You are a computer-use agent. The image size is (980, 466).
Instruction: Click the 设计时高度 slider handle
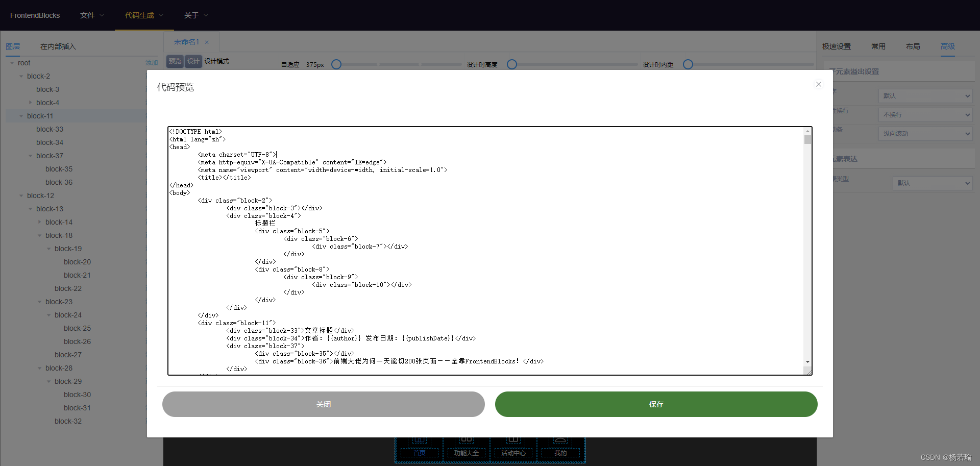pos(512,64)
